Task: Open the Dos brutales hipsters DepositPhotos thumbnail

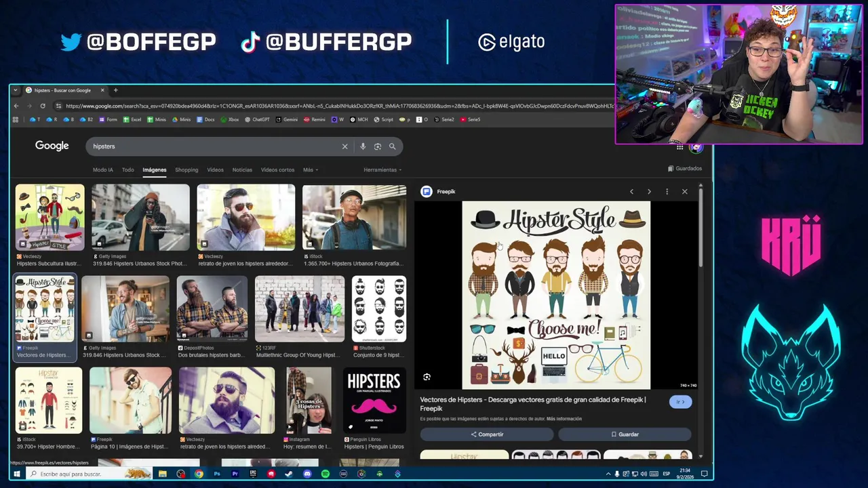Action: (212, 308)
